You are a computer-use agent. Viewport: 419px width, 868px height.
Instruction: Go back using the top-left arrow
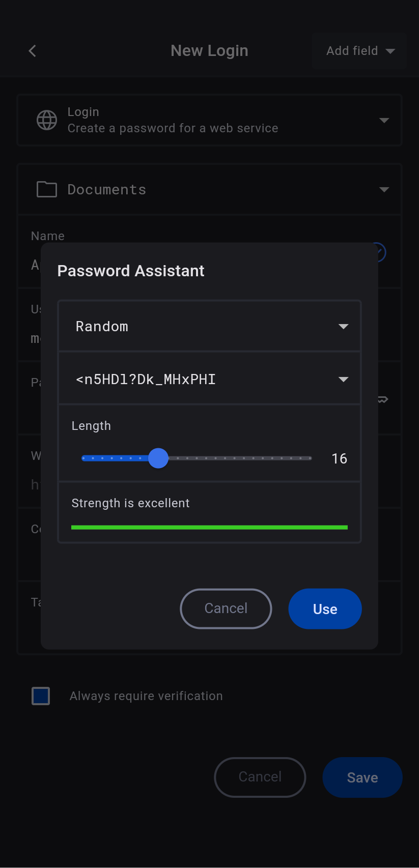(x=33, y=51)
